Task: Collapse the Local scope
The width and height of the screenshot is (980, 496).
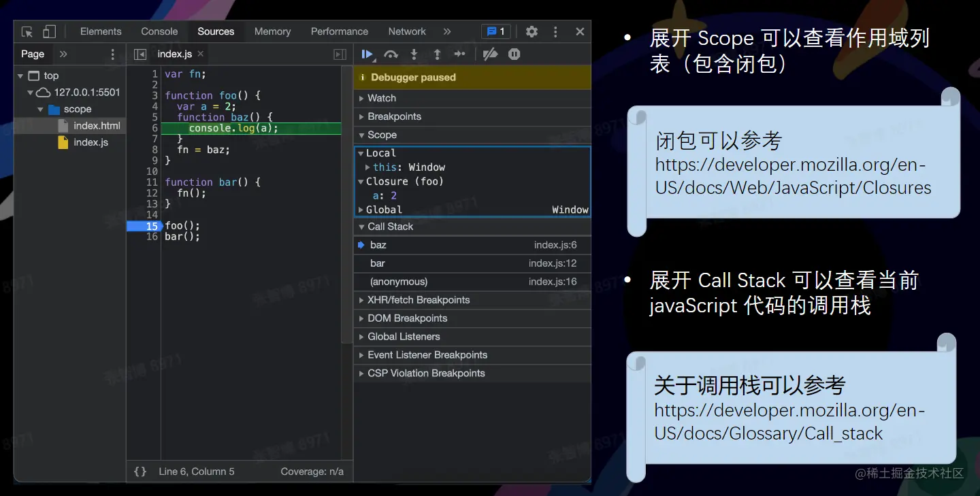Action: pyautogui.click(x=361, y=154)
